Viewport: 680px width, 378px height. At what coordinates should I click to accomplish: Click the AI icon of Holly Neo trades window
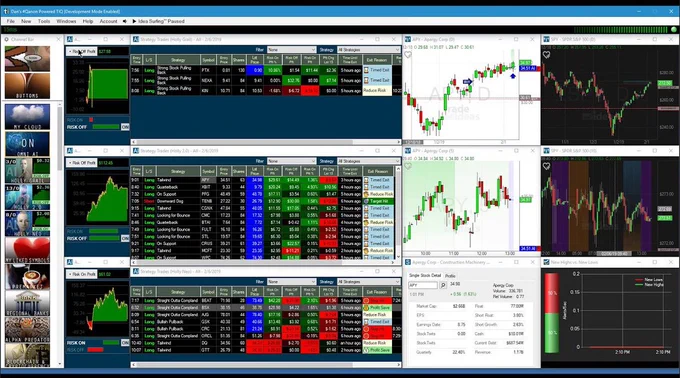click(x=135, y=271)
